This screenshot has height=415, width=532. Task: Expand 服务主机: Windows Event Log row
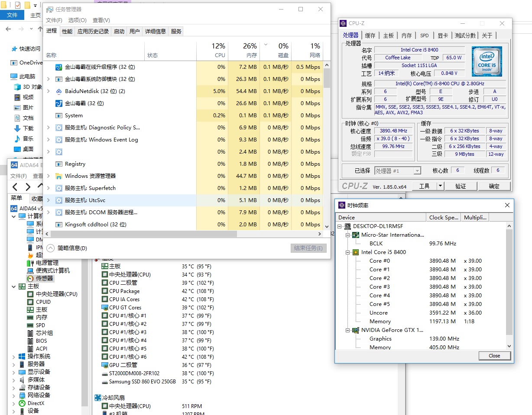pos(49,140)
